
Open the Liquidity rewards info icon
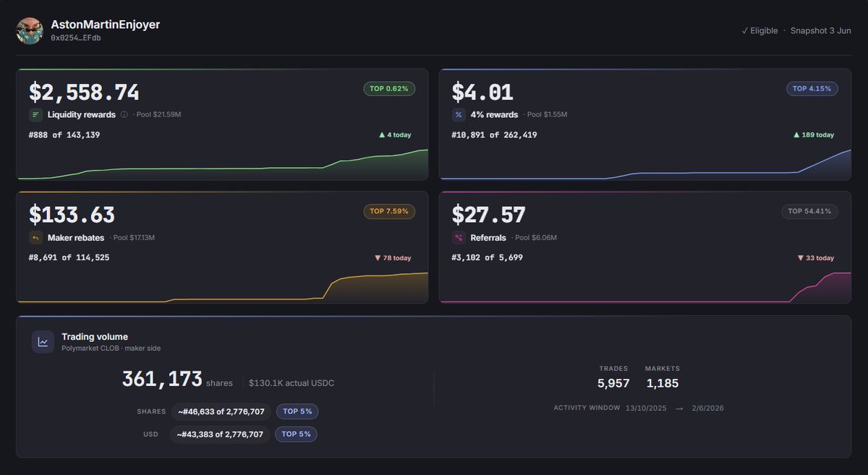(124, 115)
